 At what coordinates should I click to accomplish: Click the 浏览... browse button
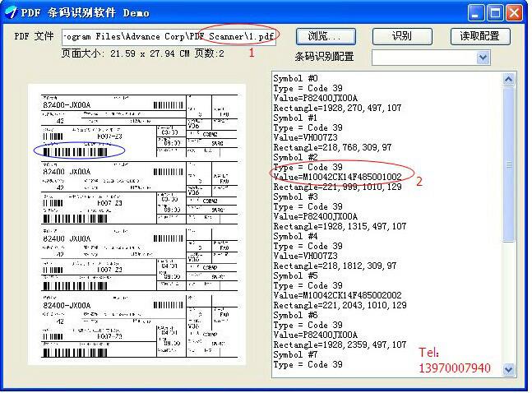pyautogui.click(x=326, y=36)
